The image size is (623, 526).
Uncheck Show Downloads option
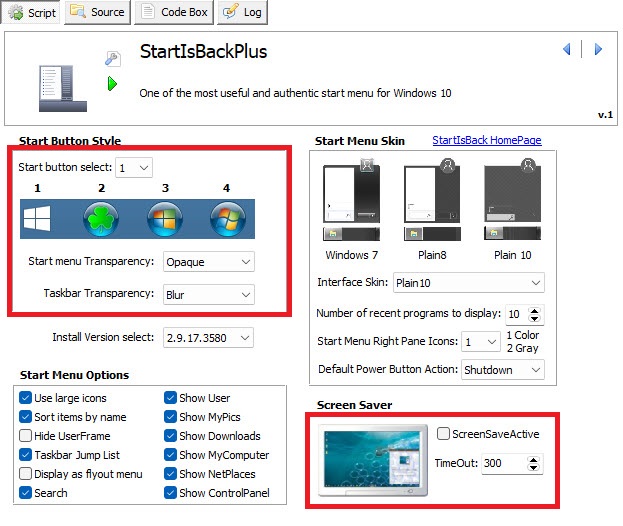(170, 436)
